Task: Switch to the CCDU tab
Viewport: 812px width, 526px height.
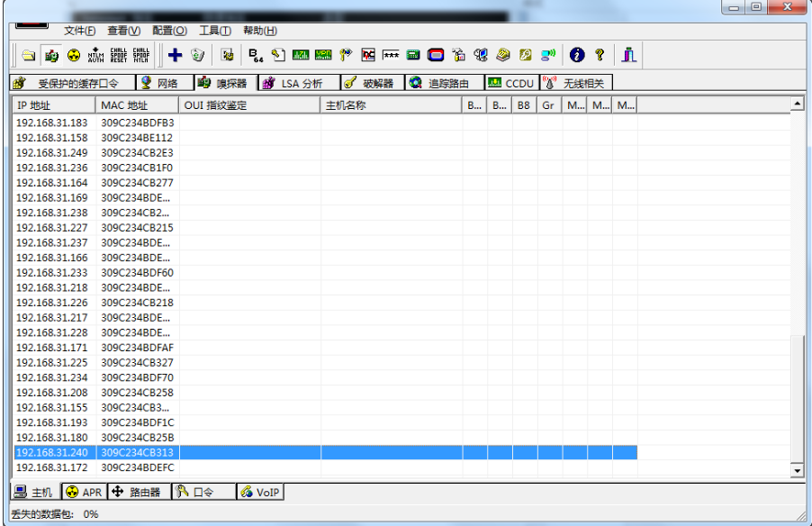Action: point(512,83)
